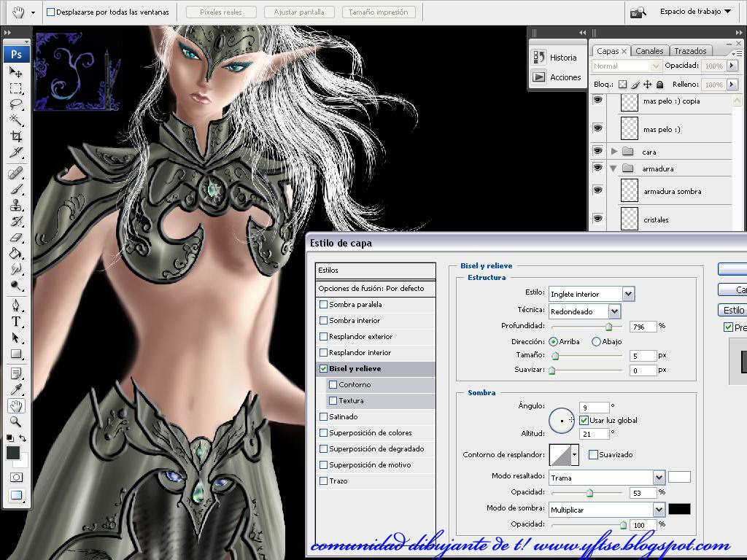Expand the cara layer group
This screenshot has width=747, height=560.
point(614,152)
